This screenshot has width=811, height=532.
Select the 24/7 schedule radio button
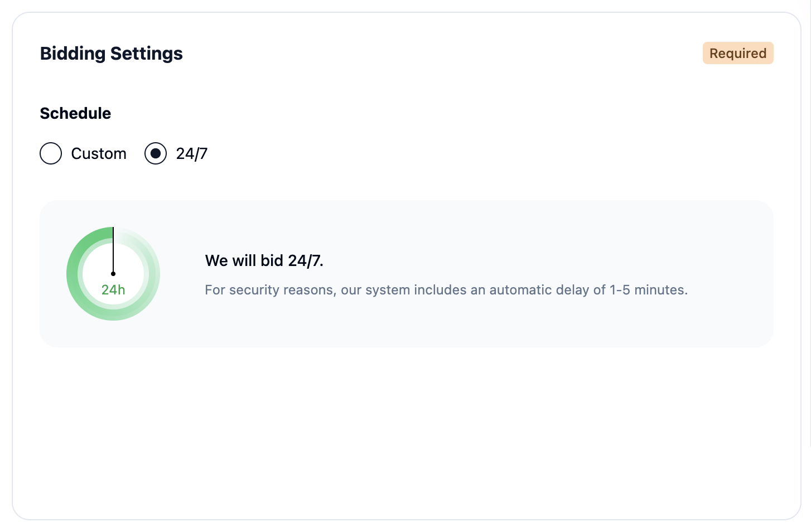tap(156, 153)
